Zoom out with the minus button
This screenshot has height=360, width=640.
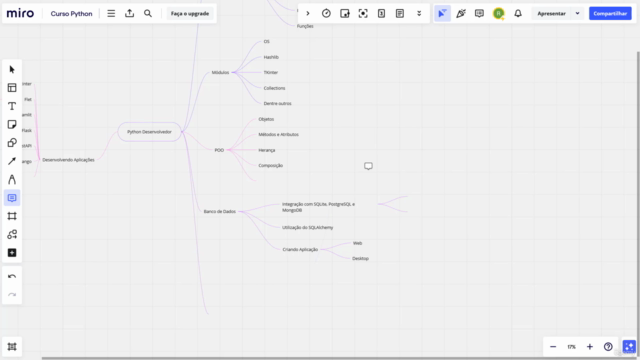pos(553,347)
